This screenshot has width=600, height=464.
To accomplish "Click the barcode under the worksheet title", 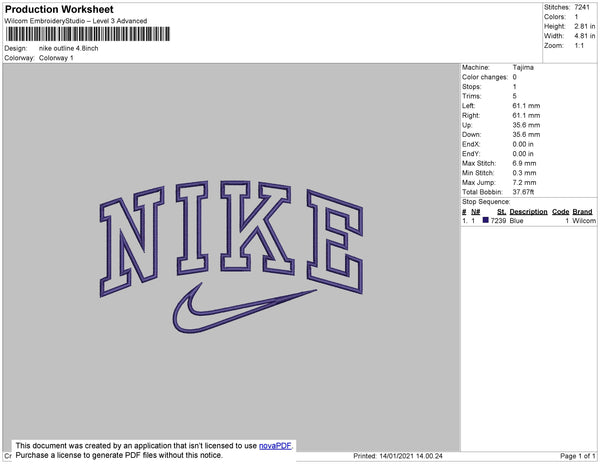I will coord(88,34).
